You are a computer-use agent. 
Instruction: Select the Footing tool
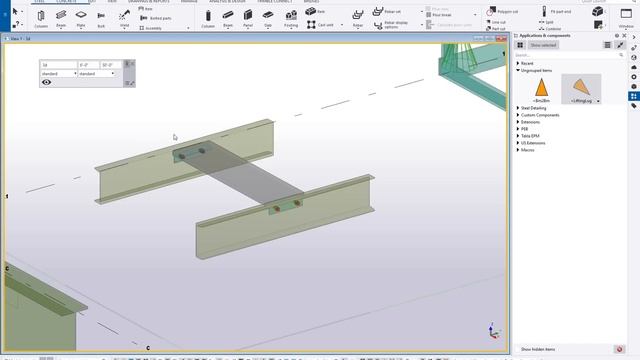pyautogui.click(x=291, y=19)
